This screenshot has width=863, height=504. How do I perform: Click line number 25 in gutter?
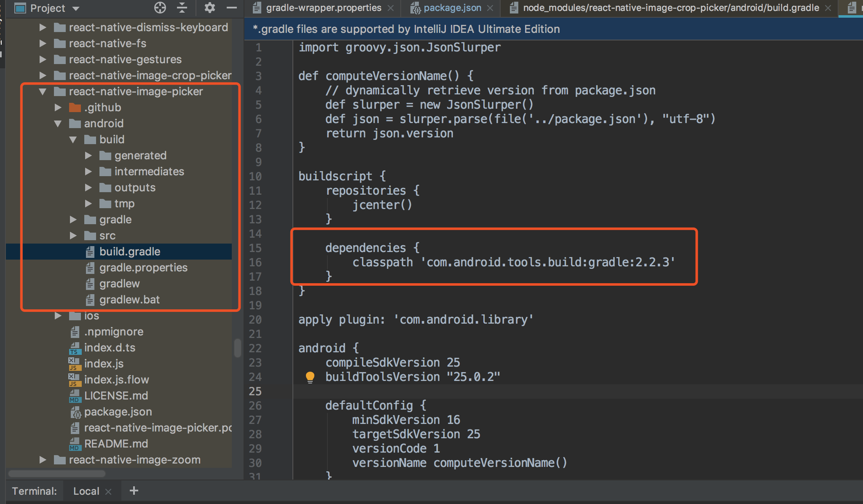click(255, 391)
